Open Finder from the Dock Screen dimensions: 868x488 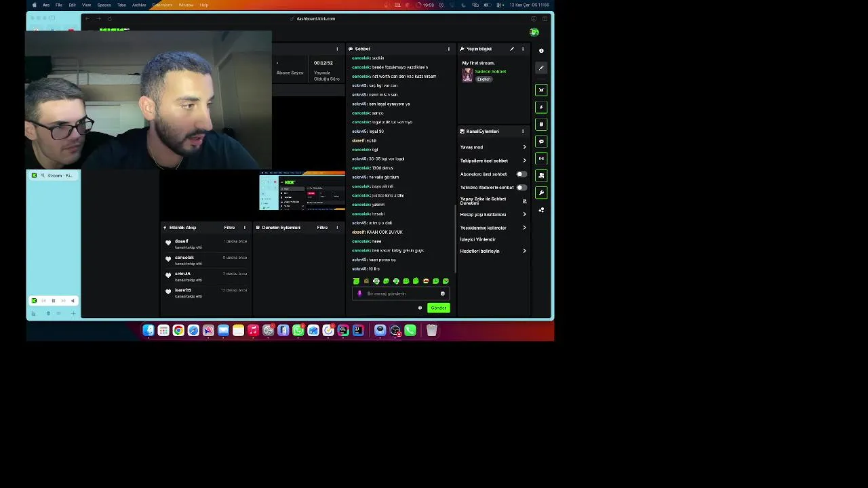tap(149, 331)
